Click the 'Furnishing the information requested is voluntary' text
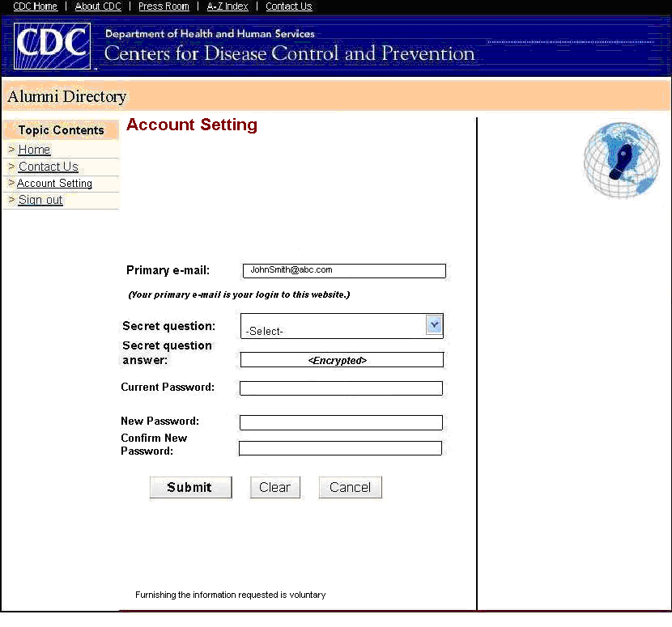 pos(231,595)
